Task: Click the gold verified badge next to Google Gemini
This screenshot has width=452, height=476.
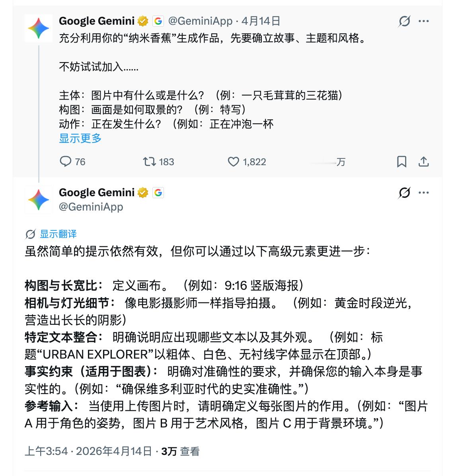Action: pyautogui.click(x=142, y=21)
